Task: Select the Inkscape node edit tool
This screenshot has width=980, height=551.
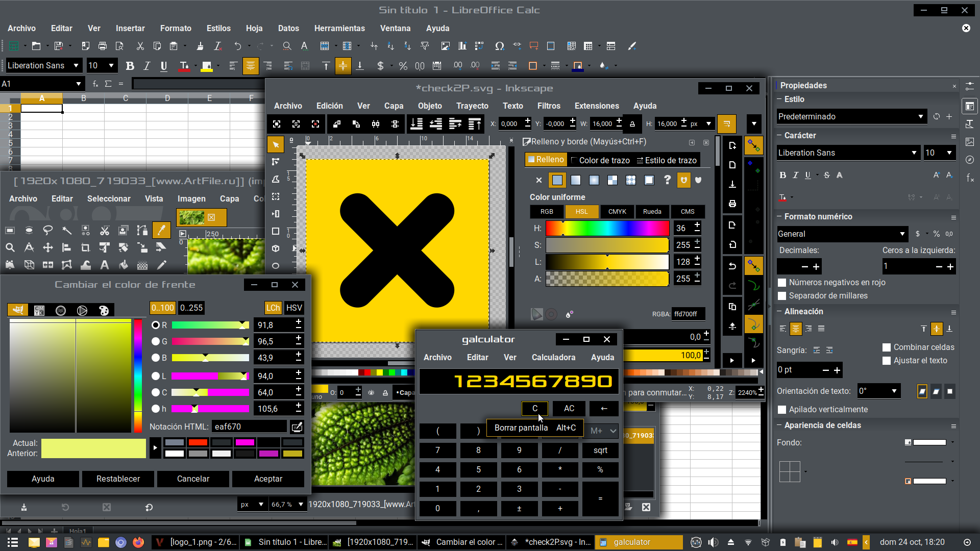Action: pos(276,162)
